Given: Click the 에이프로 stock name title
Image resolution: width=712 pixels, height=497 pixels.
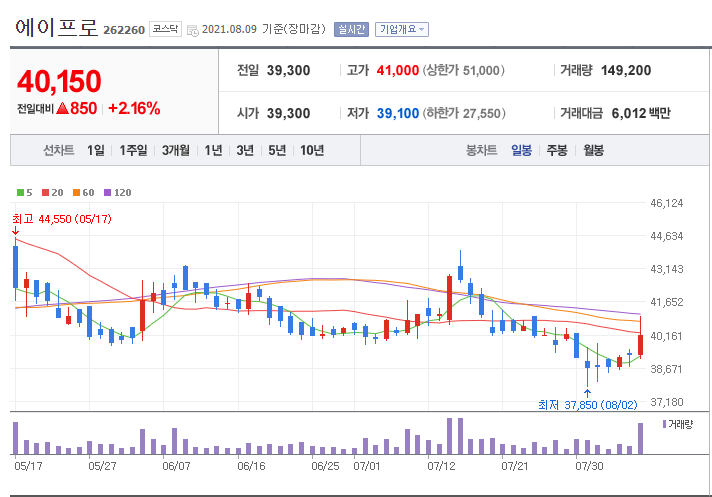Looking at the screenshot, I should (x=56, y=28).
